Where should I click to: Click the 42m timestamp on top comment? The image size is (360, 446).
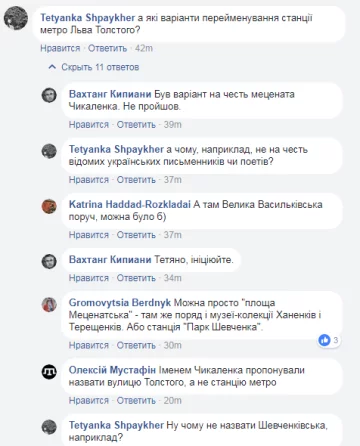(144, 48)
